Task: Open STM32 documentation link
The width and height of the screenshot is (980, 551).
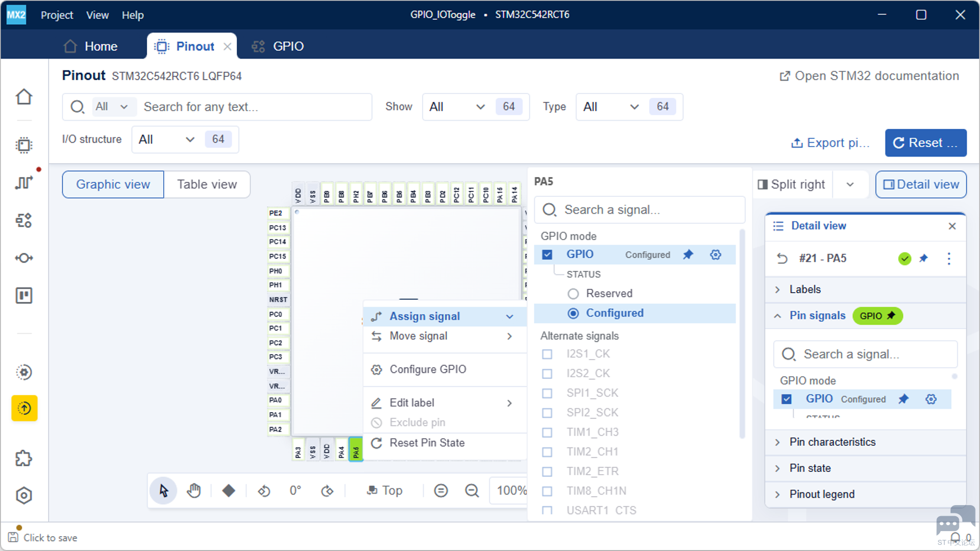Action: pos(869,76)
